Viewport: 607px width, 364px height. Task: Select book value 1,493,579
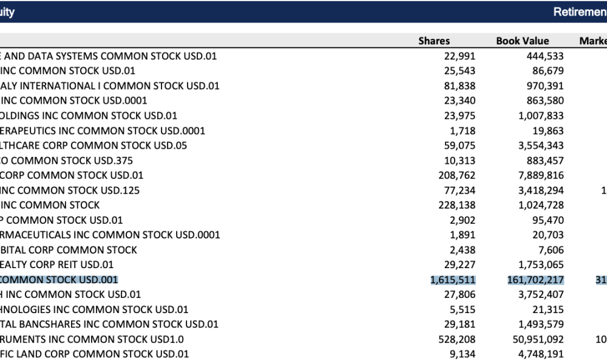click(541, 324)
